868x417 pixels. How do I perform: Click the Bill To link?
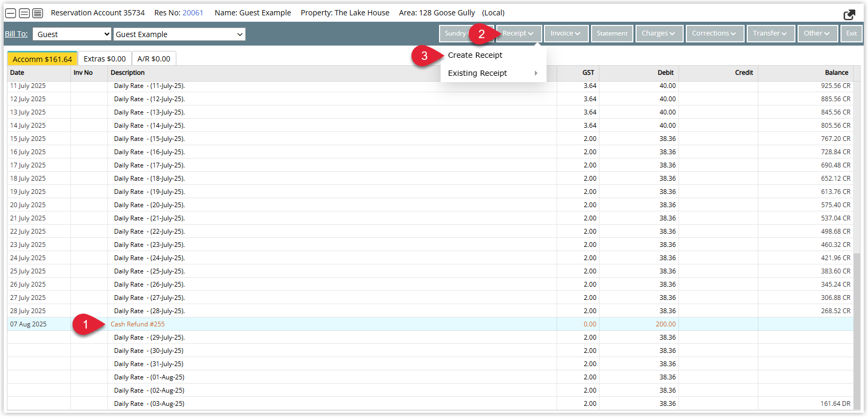pyautogui.click(x=16, y=34)
